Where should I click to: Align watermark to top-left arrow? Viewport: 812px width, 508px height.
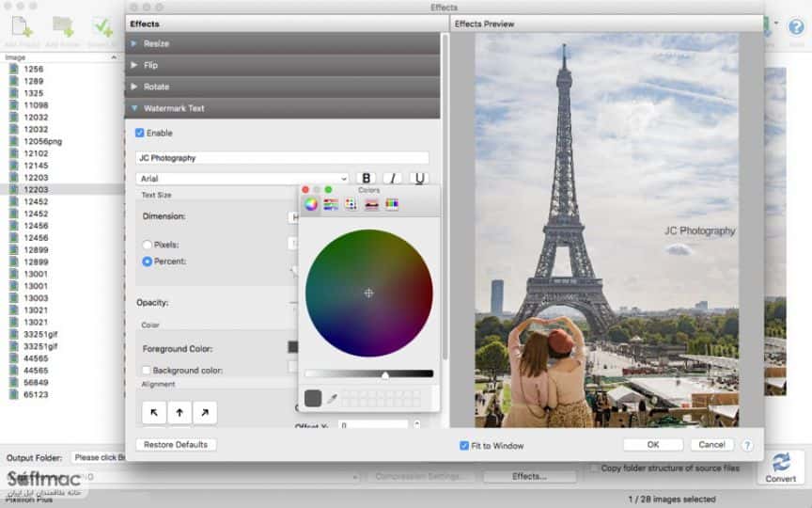click(x=154, y=413)
